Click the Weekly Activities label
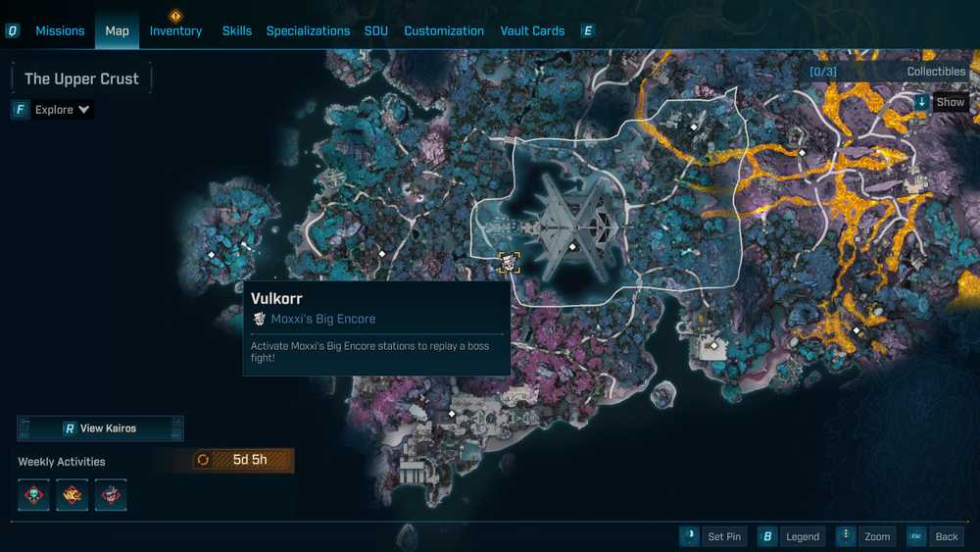Viewport: 980px width, 552px height. pyautogui.click(x=61, y=462)
